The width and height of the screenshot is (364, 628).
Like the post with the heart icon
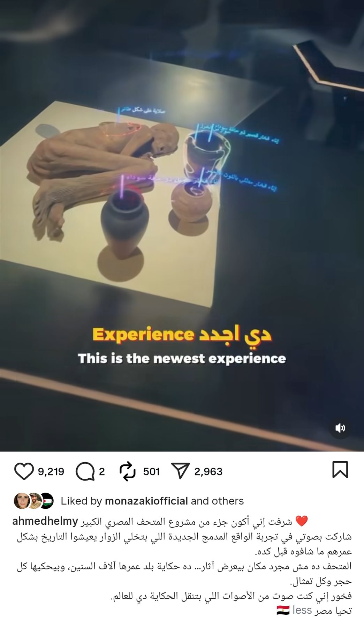tap(24, 471)
